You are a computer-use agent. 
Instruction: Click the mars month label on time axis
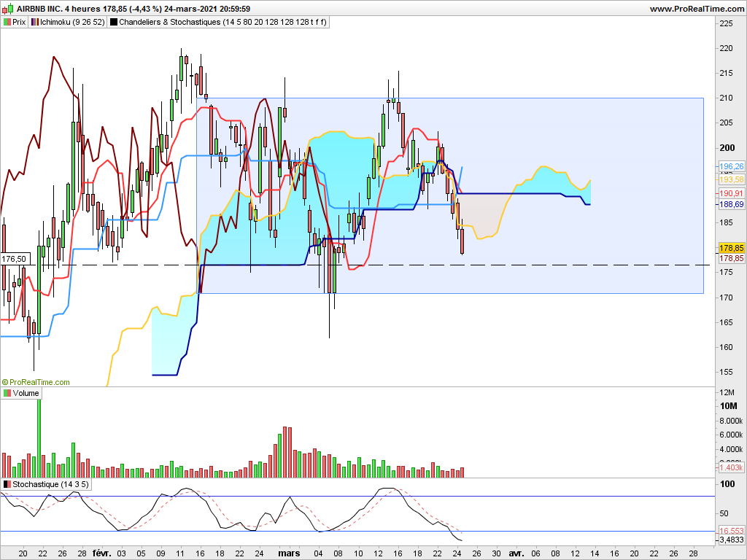point(289,553)
